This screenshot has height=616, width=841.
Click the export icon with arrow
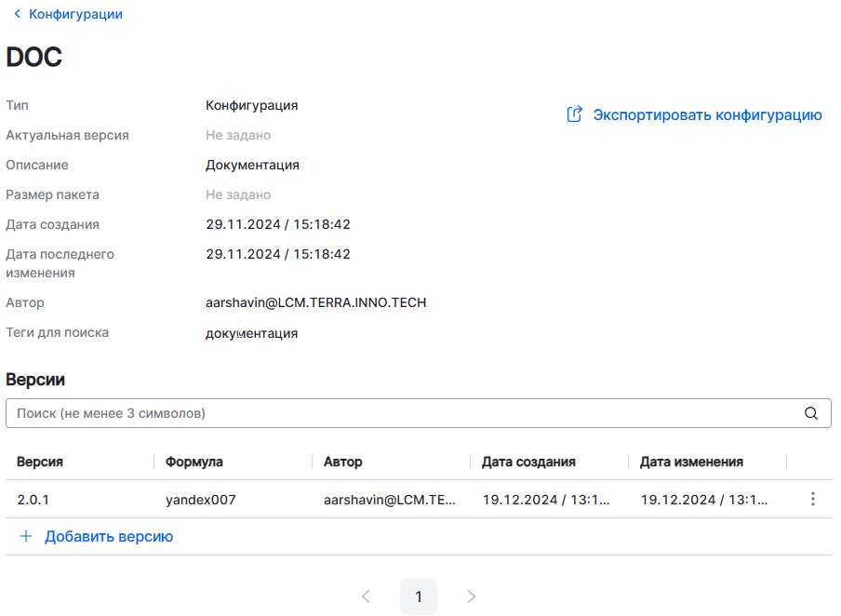575,114
